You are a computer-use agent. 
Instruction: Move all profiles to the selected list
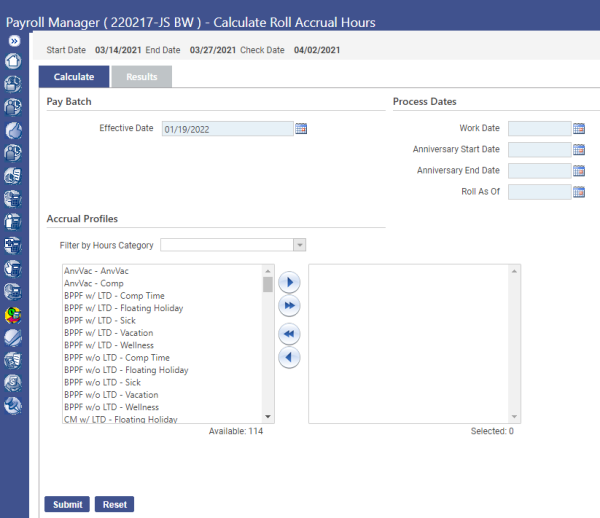click(289, 306)
